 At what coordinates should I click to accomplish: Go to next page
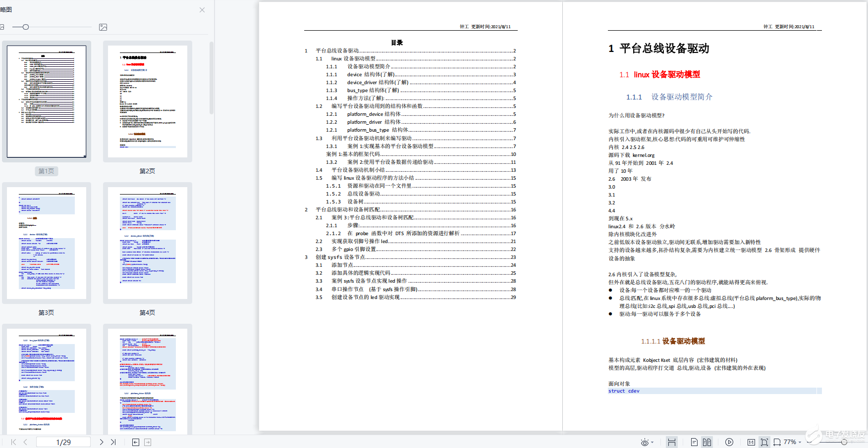pyautogui.click(x=101, y=442)
